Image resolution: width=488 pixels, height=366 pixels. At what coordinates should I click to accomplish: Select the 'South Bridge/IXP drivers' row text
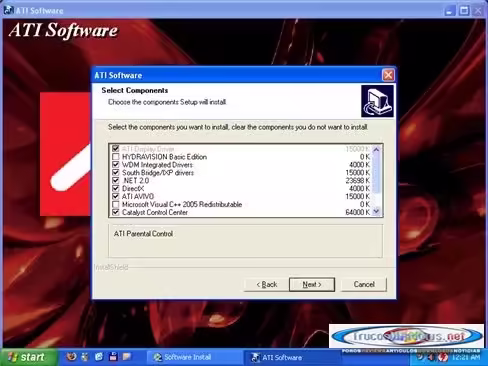point(158,173)
